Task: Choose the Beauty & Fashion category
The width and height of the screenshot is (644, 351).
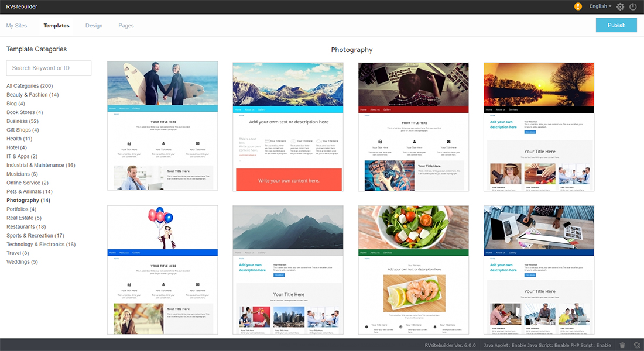Action: [x=32, y=95]
